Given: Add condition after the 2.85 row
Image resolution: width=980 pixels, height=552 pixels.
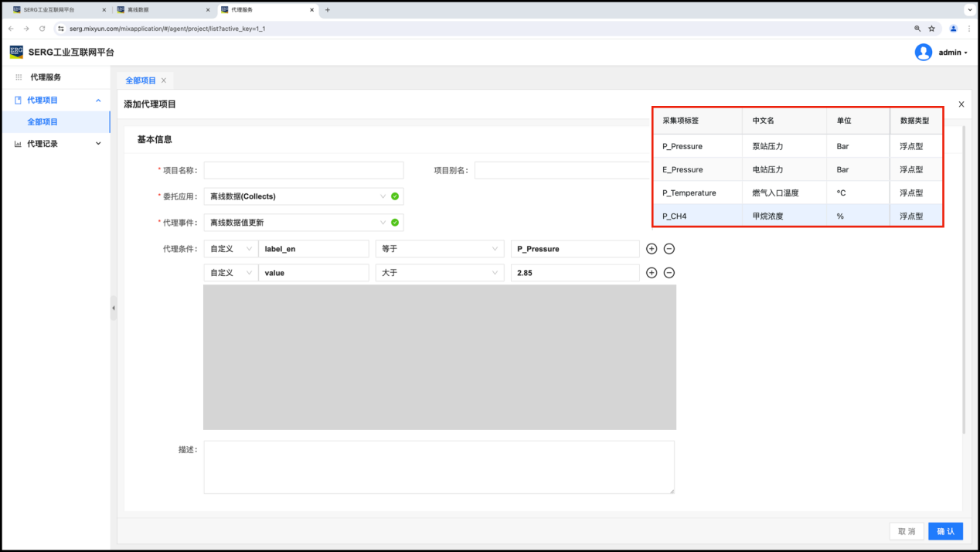Looking at the screenshot, I should (652, 273).
